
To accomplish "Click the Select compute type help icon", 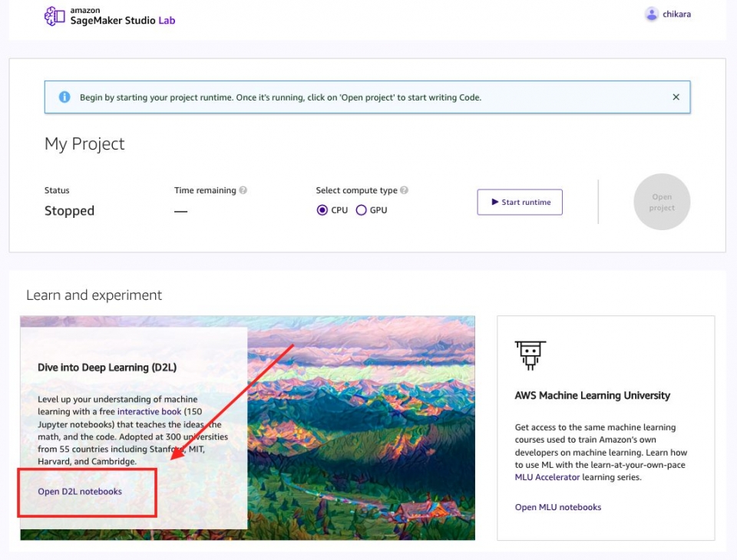I will pos(404,190).
